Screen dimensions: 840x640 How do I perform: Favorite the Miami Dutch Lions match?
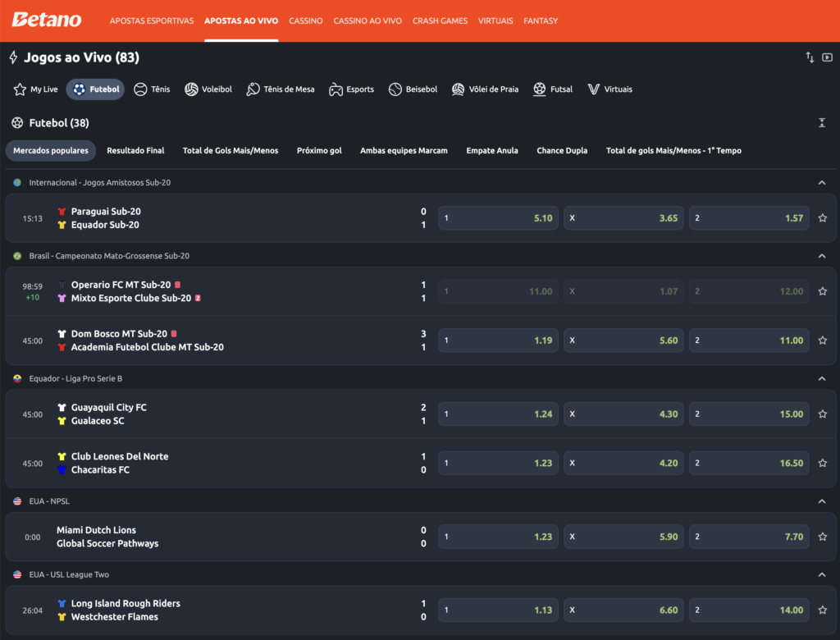822,537
